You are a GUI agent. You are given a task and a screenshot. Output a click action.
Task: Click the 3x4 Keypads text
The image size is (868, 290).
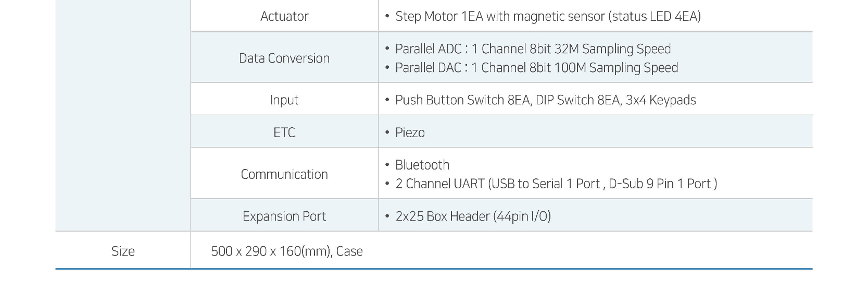(x=661, y=100)
